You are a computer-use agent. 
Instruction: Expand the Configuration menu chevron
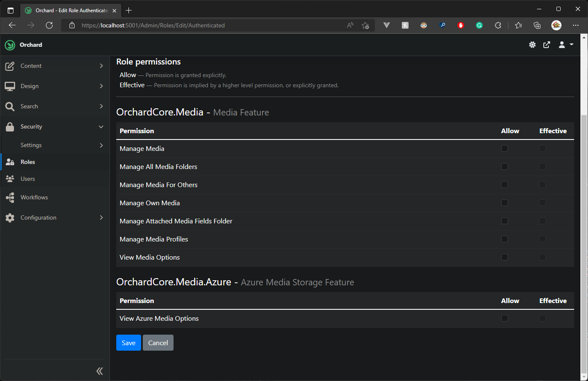101,217
